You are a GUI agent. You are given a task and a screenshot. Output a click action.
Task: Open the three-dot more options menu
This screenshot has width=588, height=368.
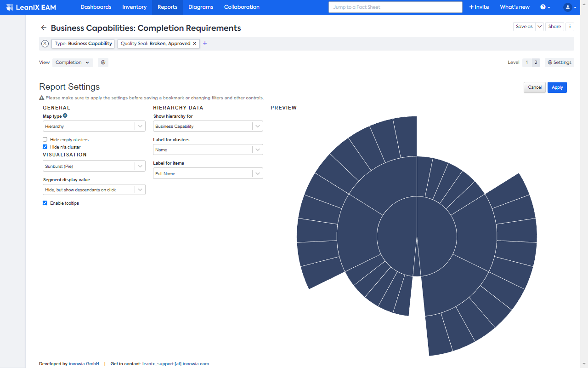[x=570, y=27]
